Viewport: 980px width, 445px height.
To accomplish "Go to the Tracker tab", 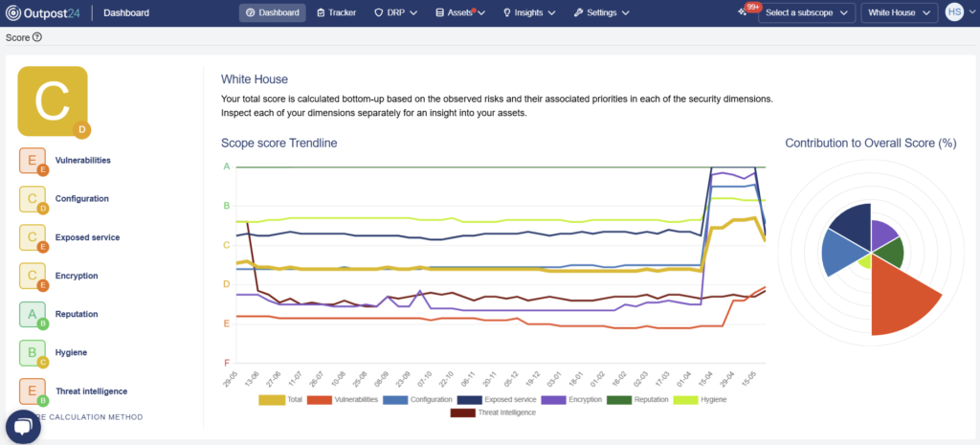I will (335, 13).
